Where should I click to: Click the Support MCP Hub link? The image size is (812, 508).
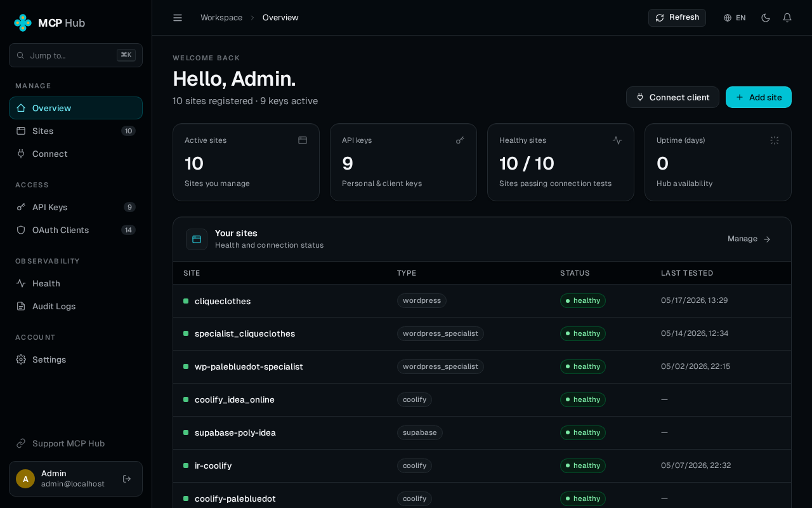click(x=75, y=443)
